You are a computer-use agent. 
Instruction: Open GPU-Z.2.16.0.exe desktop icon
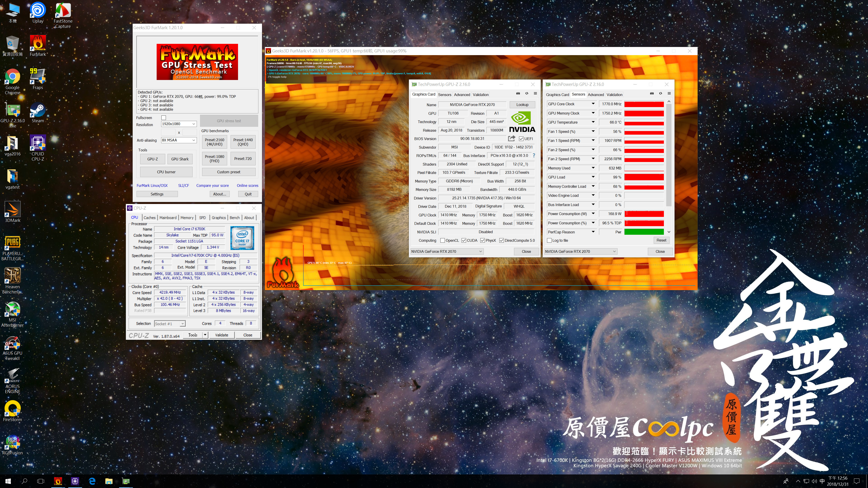(x=12, y=115)
